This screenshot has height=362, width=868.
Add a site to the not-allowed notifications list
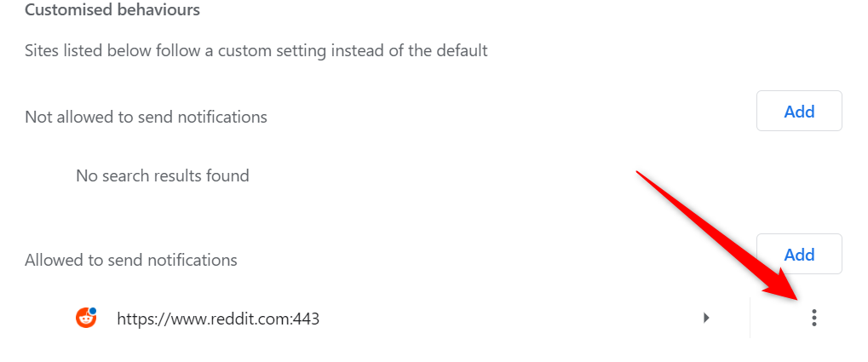(799, 111)
